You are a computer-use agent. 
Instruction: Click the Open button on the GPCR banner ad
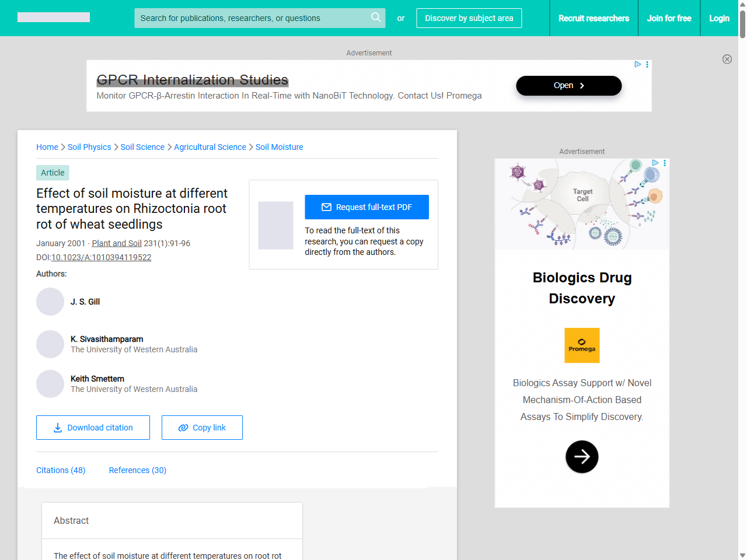tap(568, 85)
